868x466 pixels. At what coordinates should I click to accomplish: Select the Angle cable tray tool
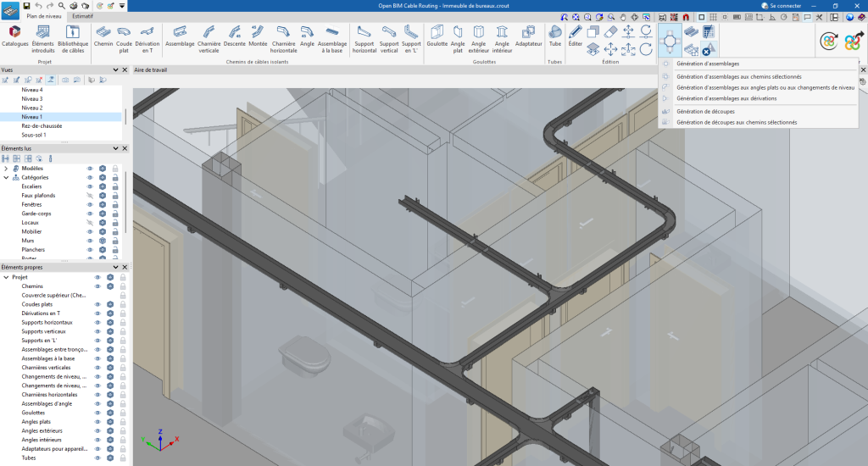click(307, 37)
